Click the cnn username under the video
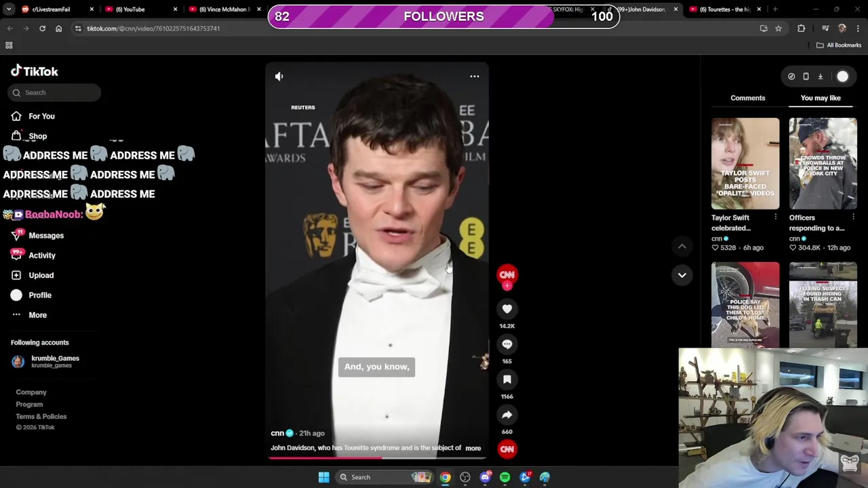 click(277, 433)
